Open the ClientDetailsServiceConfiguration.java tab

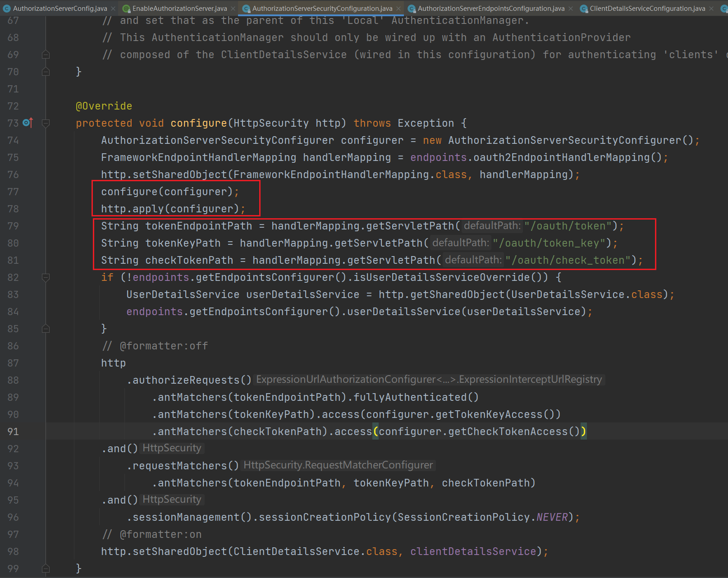[x=647, y=9]
